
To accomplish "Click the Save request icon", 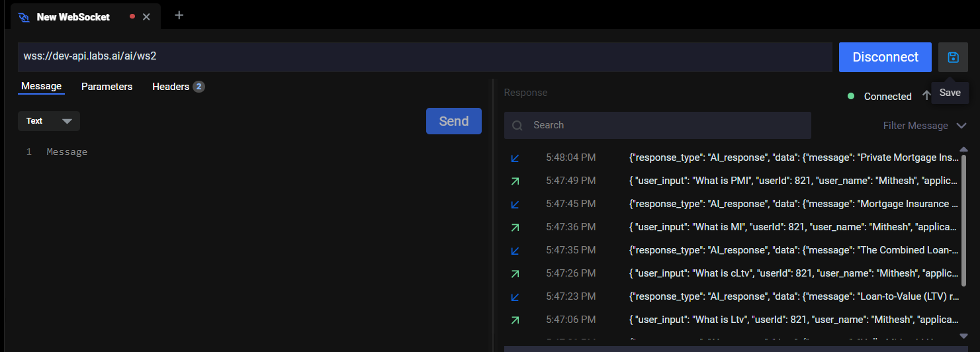I will [x=953, y=58].
